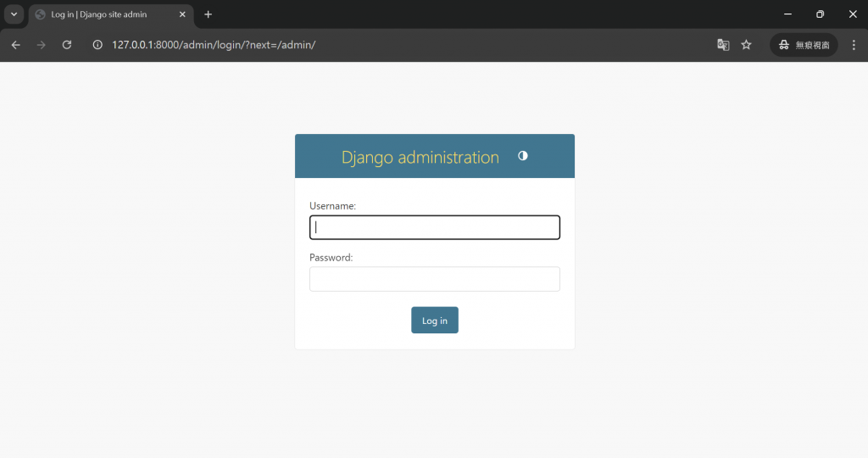Open the translate page icon

point(723,45)
